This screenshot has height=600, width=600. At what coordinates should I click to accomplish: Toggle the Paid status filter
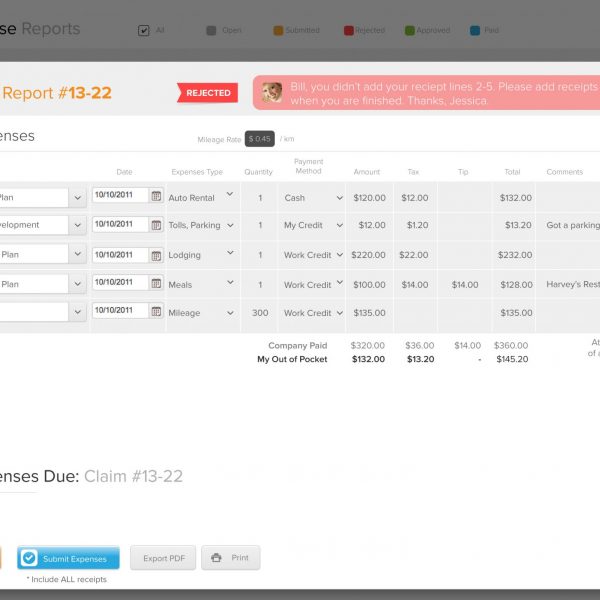[475, 30]
